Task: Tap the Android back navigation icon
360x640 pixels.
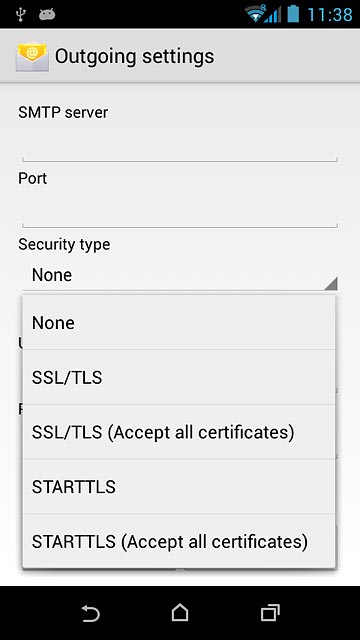Action: (90, 613)
